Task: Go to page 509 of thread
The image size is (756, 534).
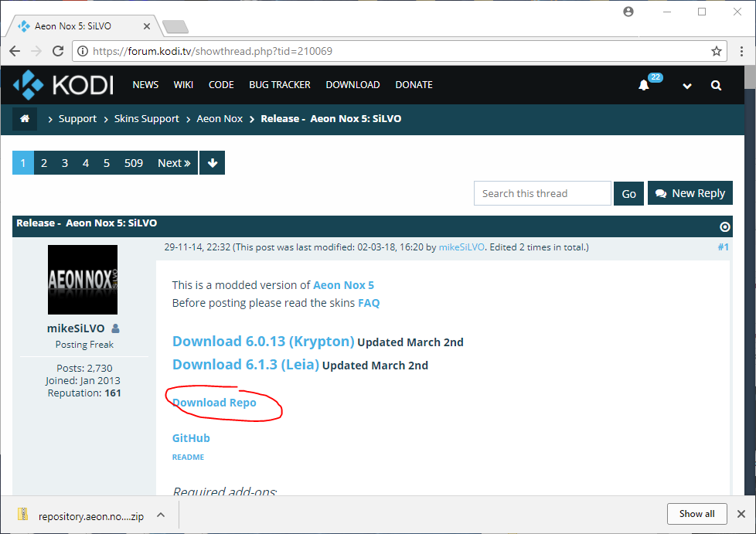Action: click(134, 163)
